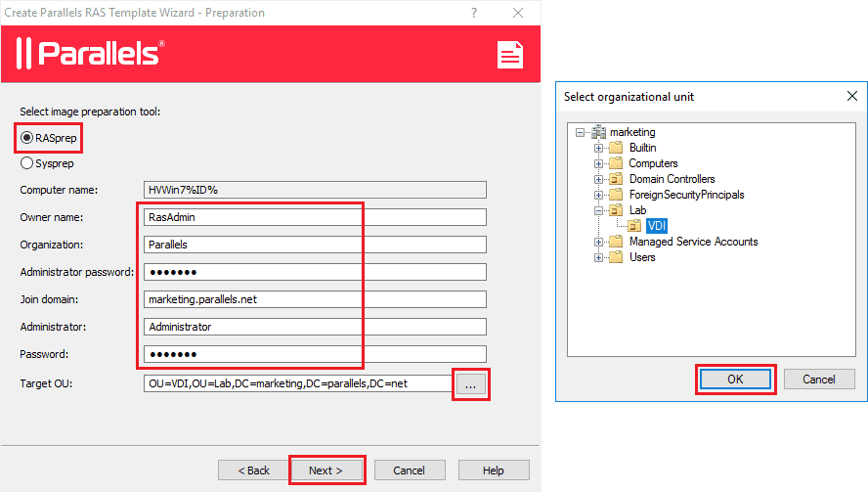
Task: Collapse the marketing domain root node
Action: click(x=580, y=132)
